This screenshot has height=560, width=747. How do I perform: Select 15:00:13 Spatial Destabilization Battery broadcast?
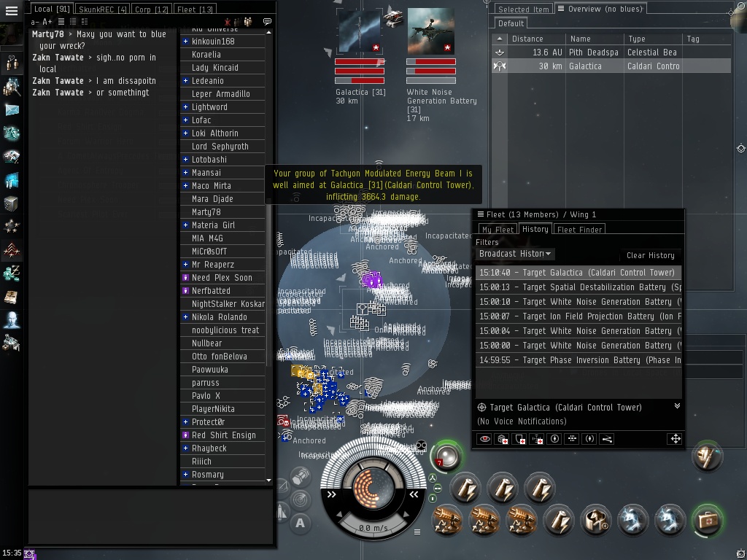coord(578,287)
